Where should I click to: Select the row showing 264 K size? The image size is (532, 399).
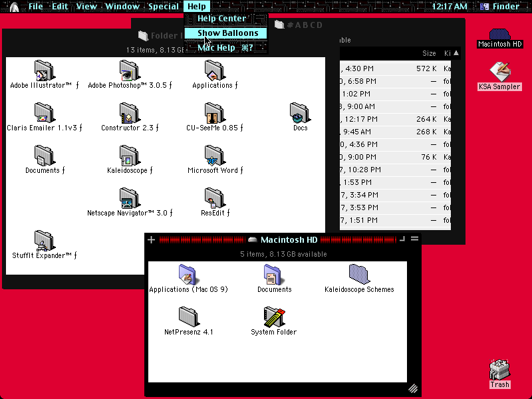pyautogui.click(x=395, y=119)
